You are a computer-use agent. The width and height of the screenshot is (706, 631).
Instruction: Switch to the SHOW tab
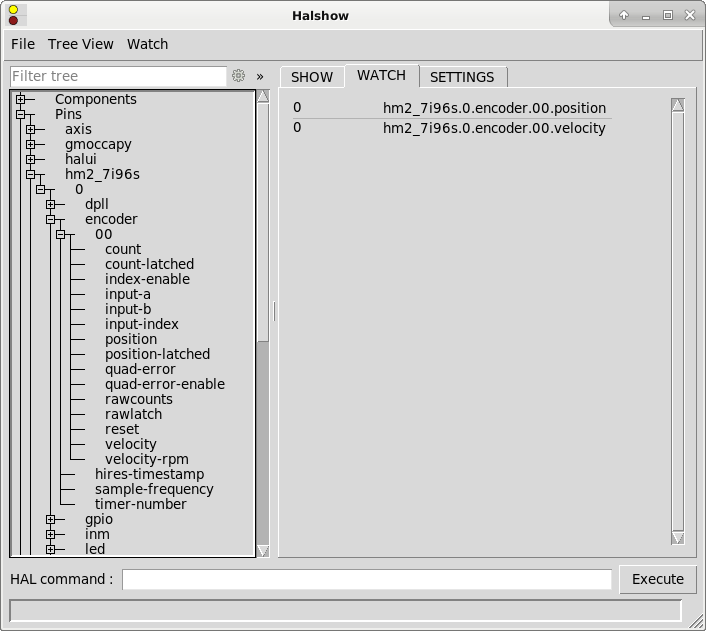pyautogui.click(x=312, y=77)
